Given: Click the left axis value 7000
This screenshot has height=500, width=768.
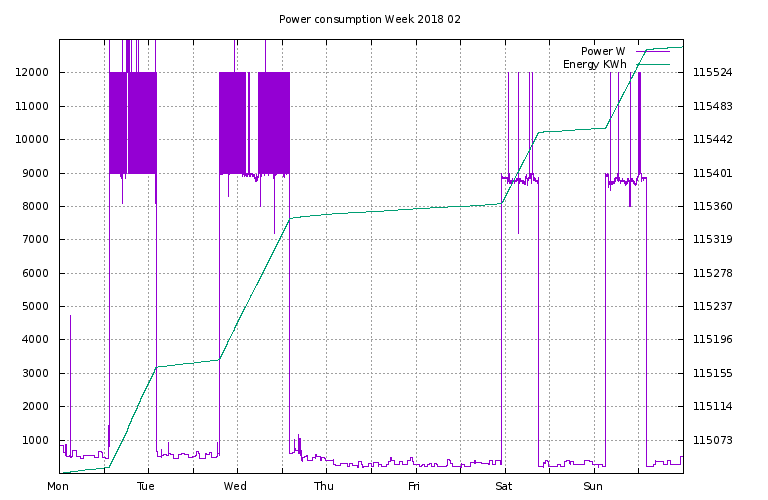Looking at the screenshot, I should coord(35,239).
